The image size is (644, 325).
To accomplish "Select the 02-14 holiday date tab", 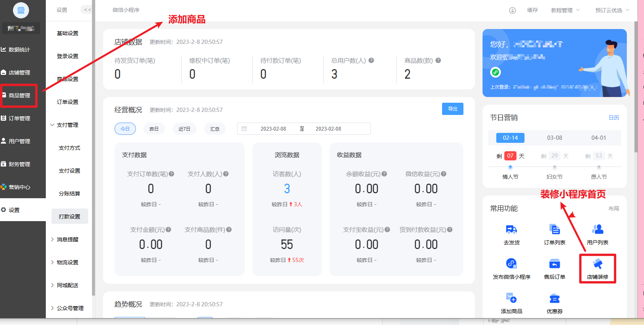I will point(510,138).
